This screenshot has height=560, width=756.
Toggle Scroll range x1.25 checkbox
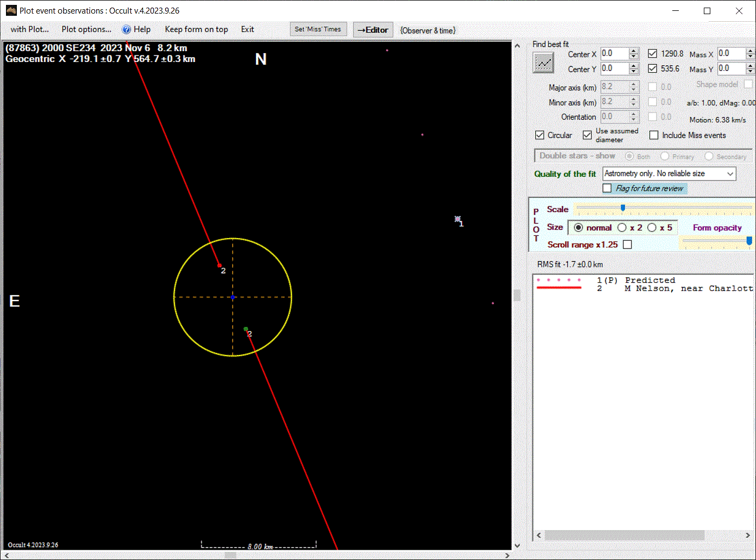click(627, 245)
